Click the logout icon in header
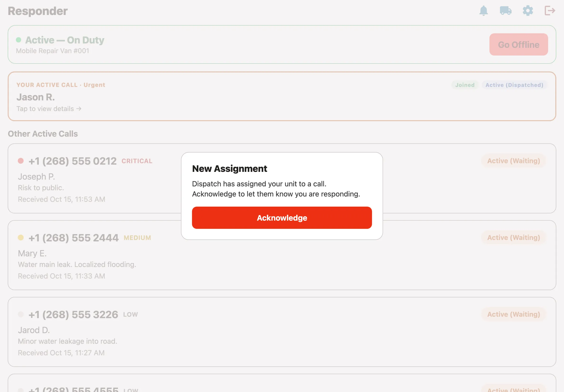This screenshot has height=392, width=564. pyautogui.click(x=550, y=11)
